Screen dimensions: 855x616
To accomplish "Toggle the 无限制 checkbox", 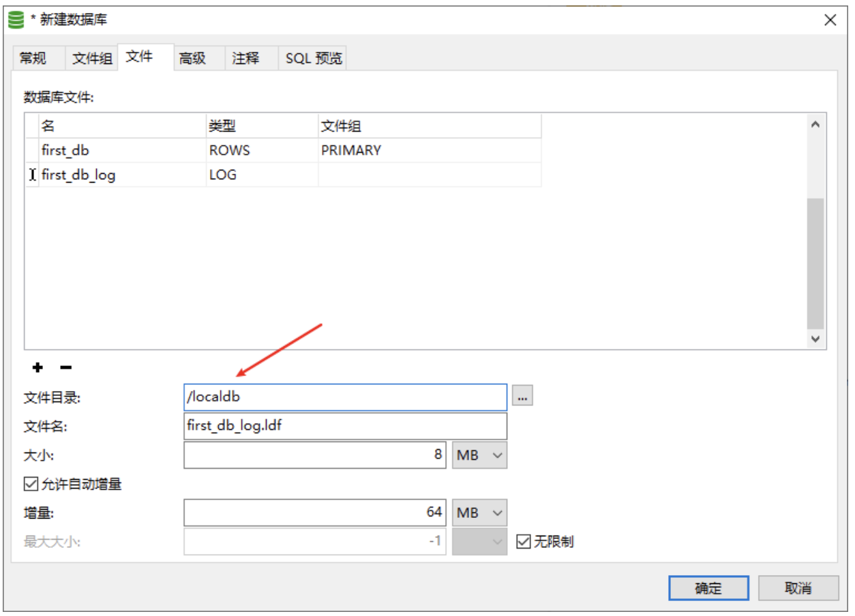I will [524, 542].
